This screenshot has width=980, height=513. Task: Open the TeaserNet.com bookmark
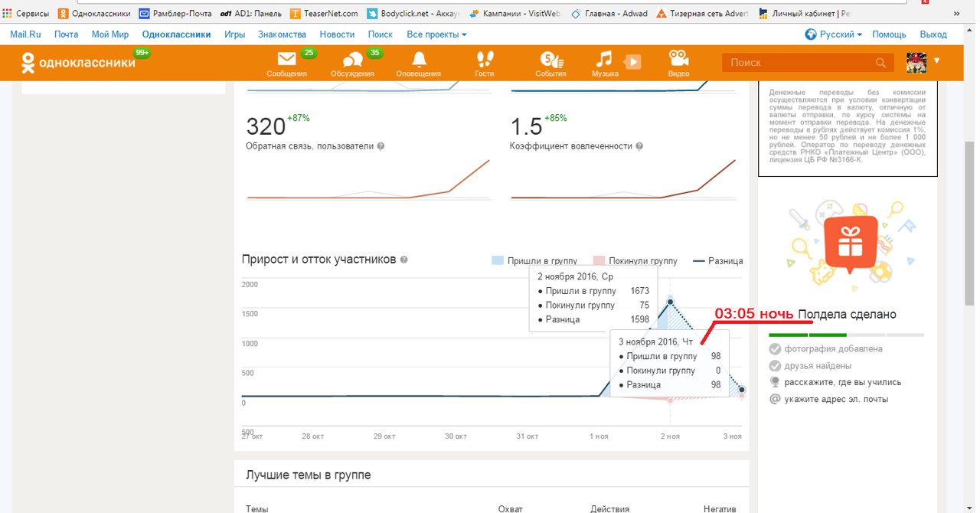pyautogui.click(x=324, y=13)
